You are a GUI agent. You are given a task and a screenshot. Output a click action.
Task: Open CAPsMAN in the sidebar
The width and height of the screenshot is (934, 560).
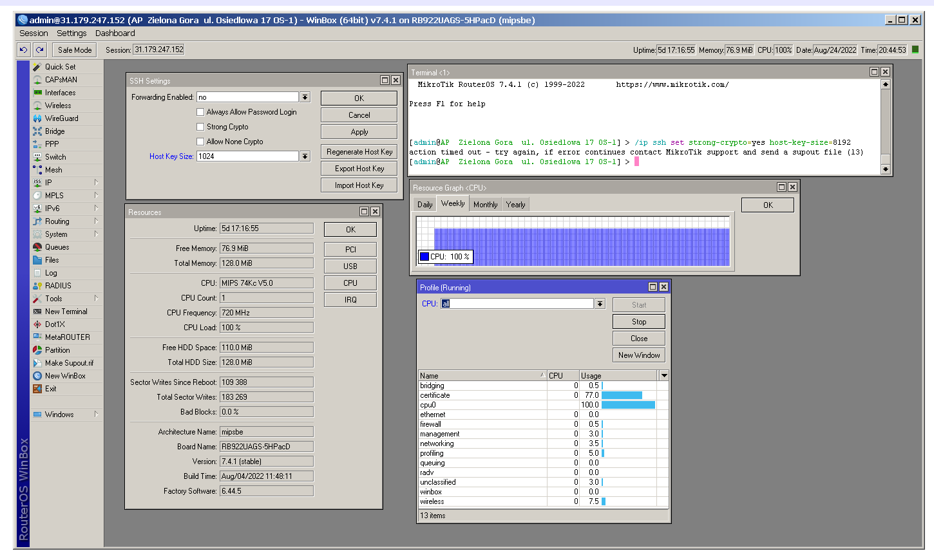[61, 80]
